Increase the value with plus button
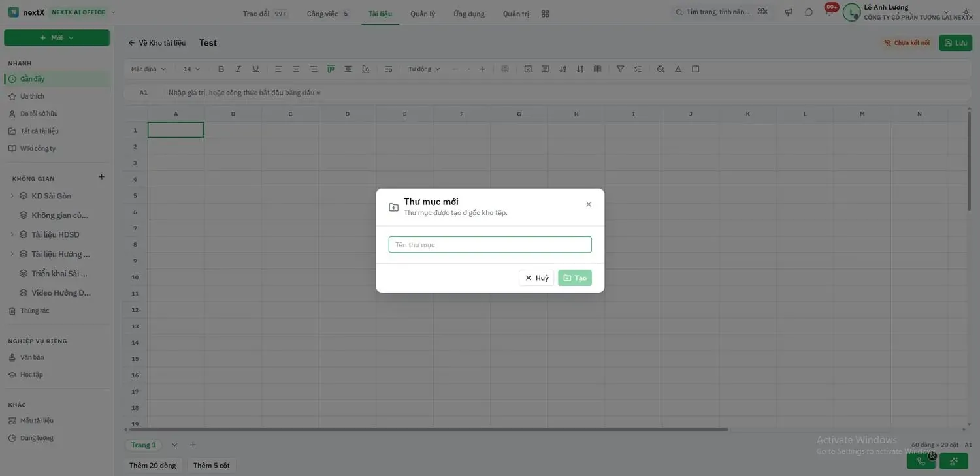The height and width of the screenshot is (476, 980). [482, 69]
